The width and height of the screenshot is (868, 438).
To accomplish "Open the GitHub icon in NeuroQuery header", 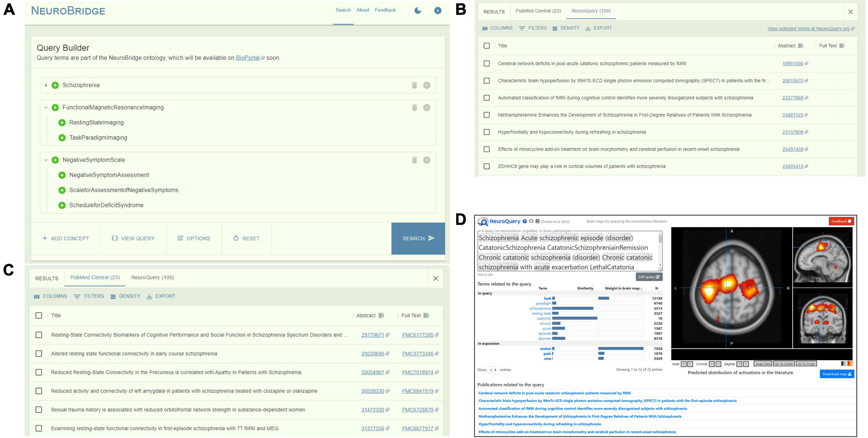I will [531, 222].
